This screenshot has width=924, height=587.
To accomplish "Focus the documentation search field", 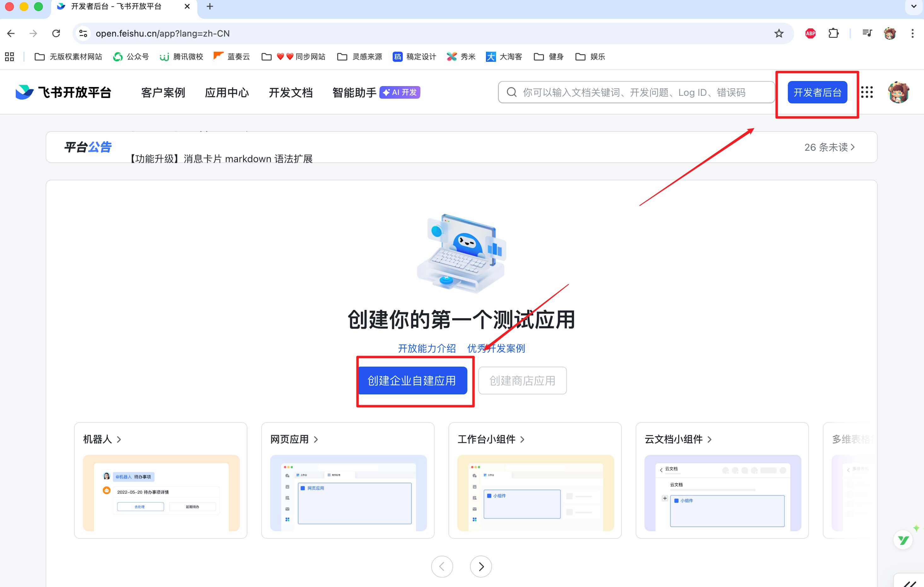I will click(x=637, y=92).
